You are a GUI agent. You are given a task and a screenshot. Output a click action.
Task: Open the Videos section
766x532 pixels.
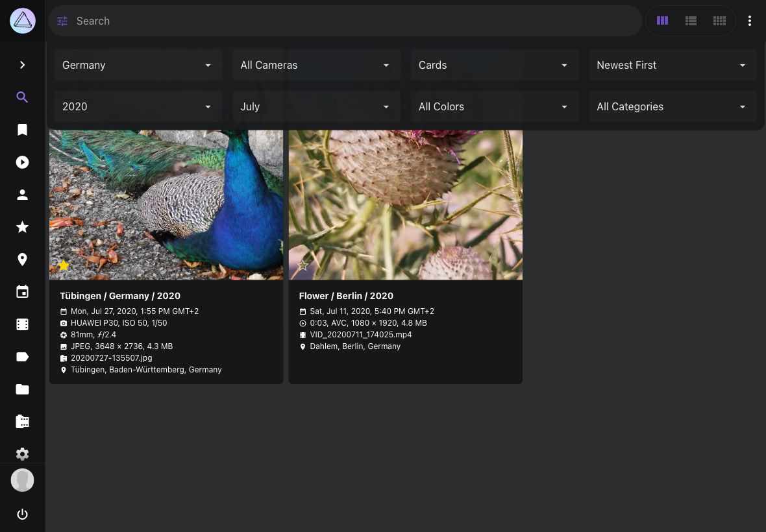(x=23, y=162)
